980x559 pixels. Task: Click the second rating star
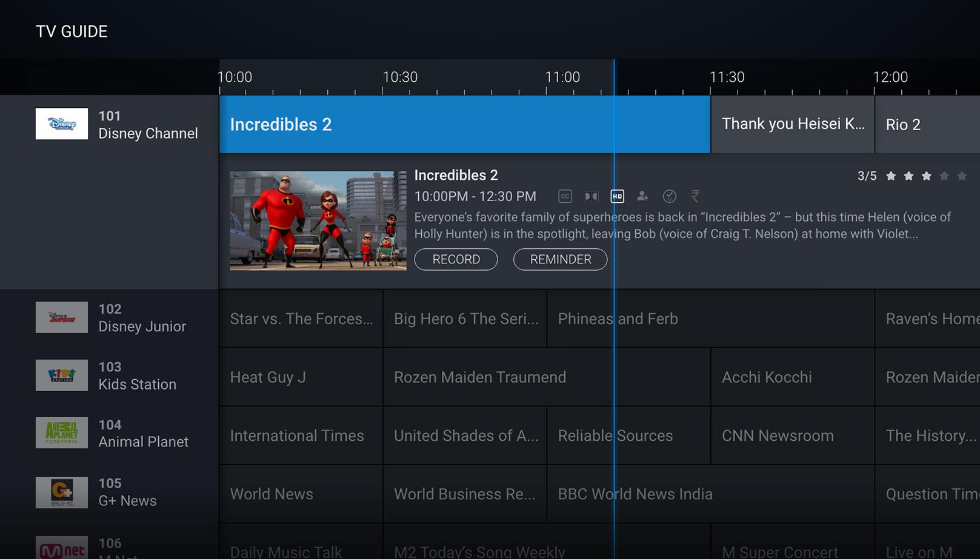(x=908, y=176)
